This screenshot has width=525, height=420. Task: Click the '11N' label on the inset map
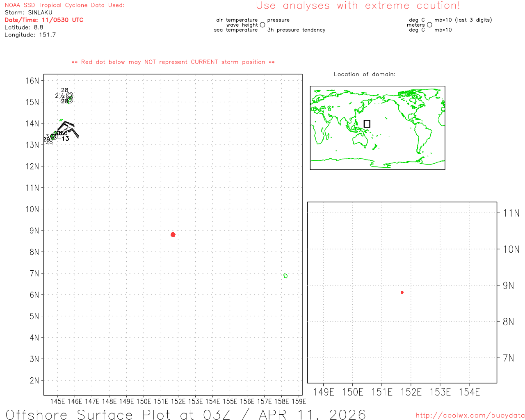511,213
